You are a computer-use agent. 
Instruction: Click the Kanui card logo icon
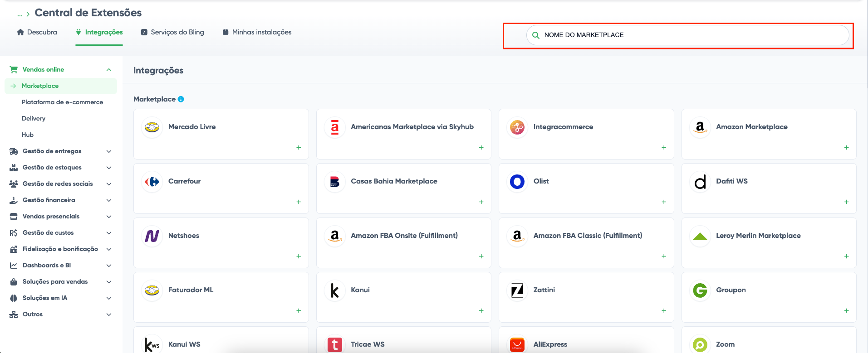pyautogui.click(x=335, y=290)
